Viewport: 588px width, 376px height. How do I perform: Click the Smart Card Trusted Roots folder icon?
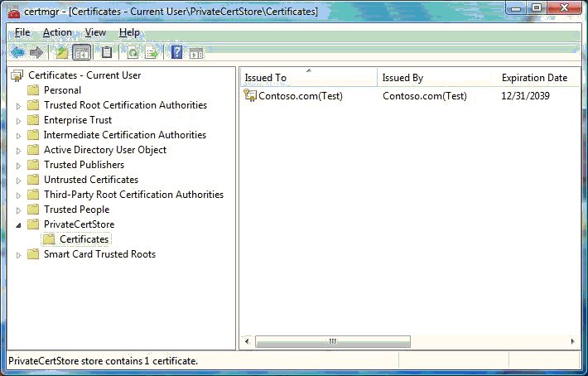coord(33,254)
